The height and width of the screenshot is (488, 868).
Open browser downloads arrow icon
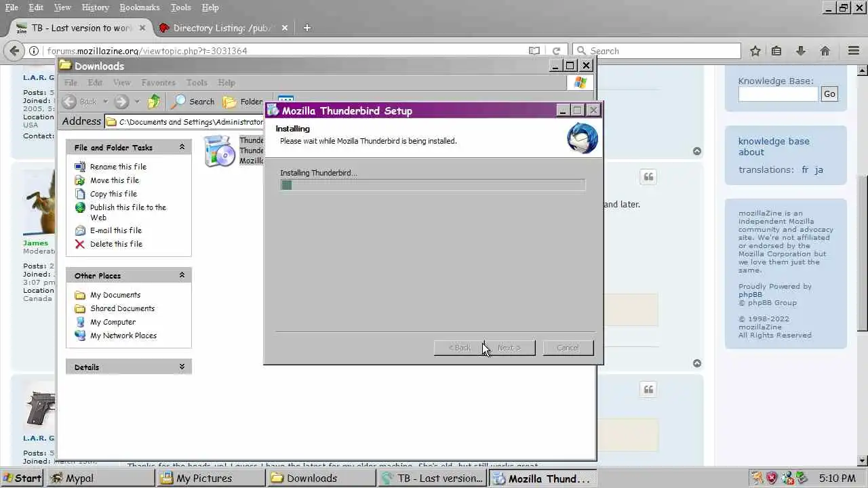tap(801, 51)
